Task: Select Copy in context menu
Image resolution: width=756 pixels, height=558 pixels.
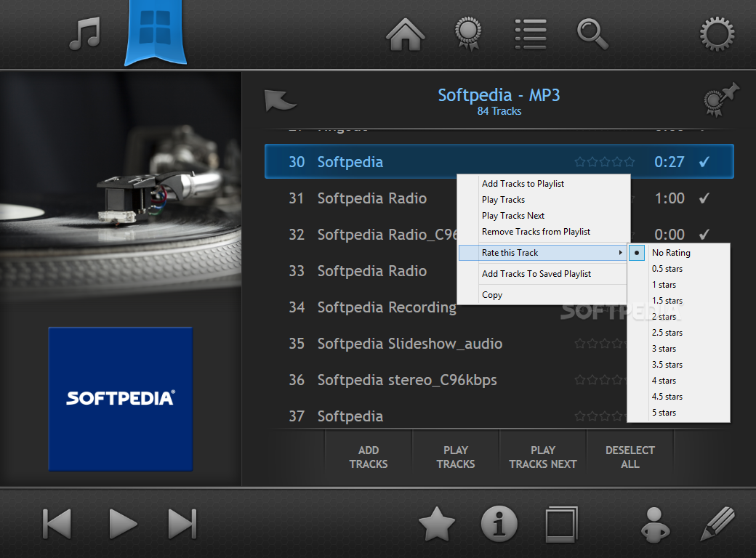Action: pyautogui.click(x=542, y=295)
